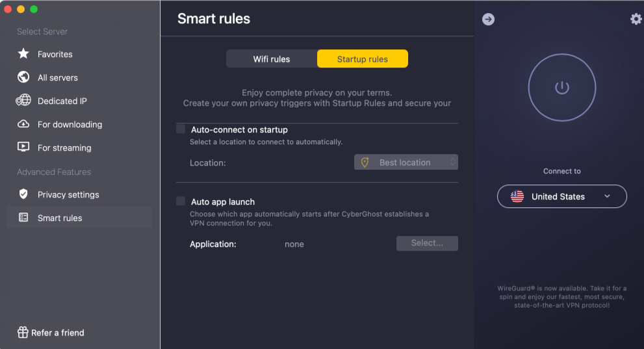Click the Best location stepper arrows
Viewport: 644px width, 349px height.
coord(452,162)
